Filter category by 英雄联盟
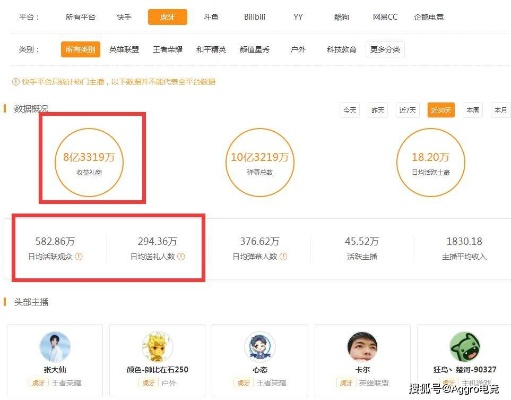Screen dimensions: 511x400 tap(124, 50)
